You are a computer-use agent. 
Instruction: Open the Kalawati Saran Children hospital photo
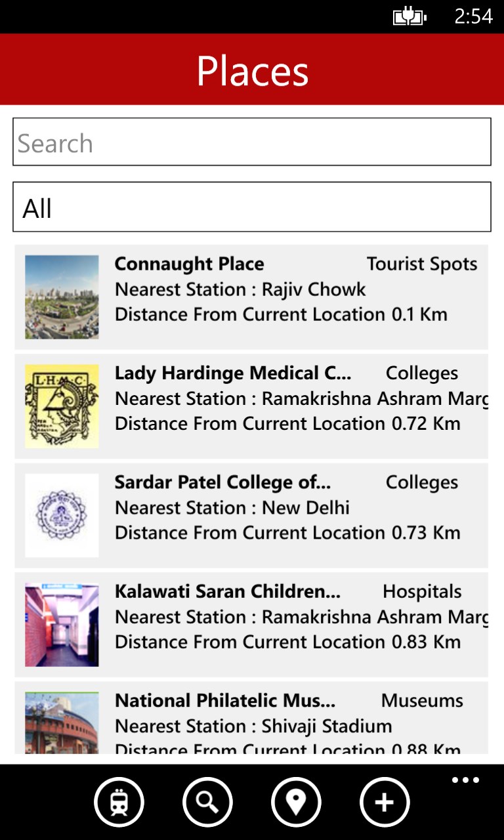point(62,625)
